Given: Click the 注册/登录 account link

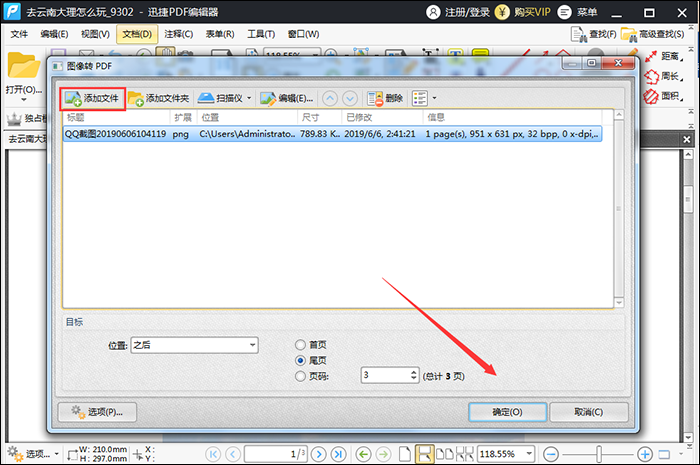Looking at the screenshot, I should coord(458,12).
